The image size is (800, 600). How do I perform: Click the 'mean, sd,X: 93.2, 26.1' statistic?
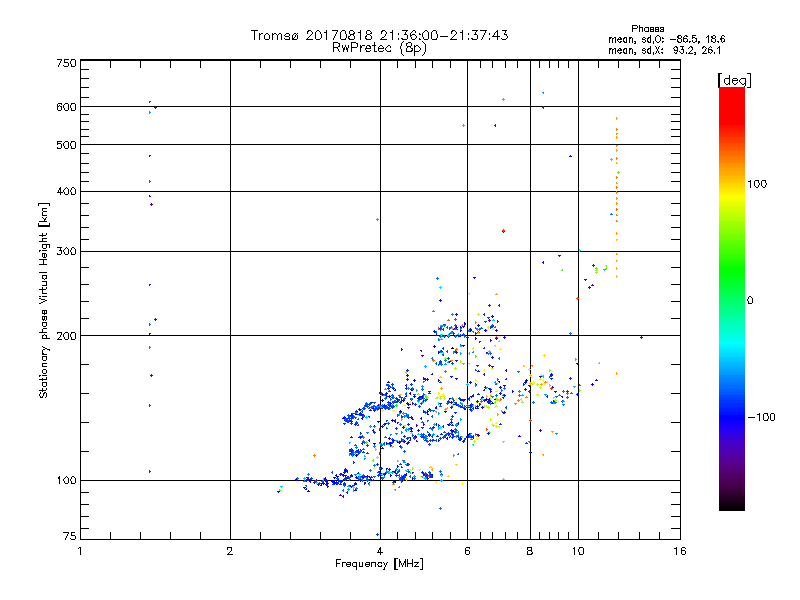[664, 51]
